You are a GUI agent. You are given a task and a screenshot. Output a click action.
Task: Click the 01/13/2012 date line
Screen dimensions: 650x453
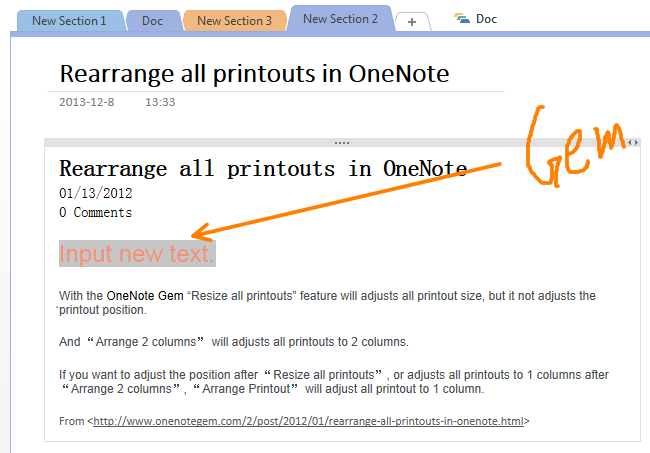pyautogui.click(x=96, y=193)
